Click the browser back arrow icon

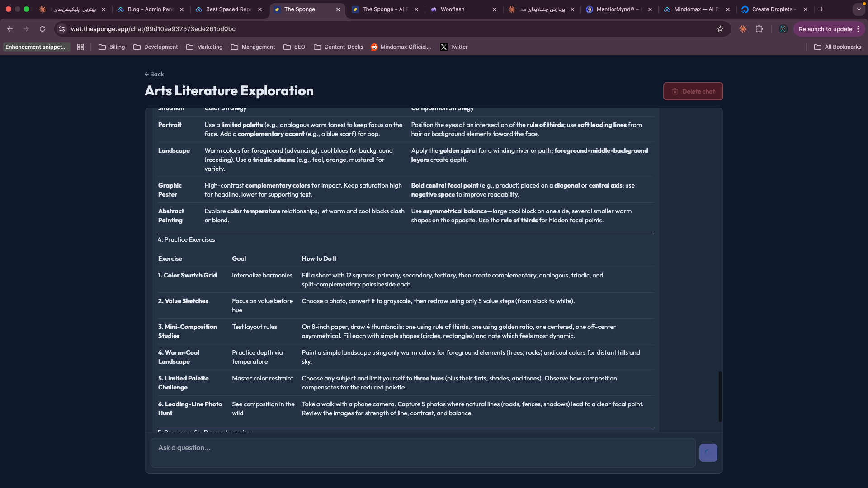click(x=10, y=29)
